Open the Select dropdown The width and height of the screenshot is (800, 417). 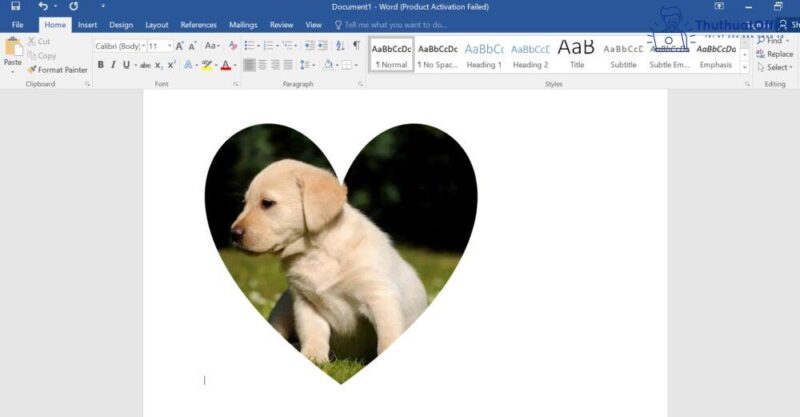click(x=775, y=67)
